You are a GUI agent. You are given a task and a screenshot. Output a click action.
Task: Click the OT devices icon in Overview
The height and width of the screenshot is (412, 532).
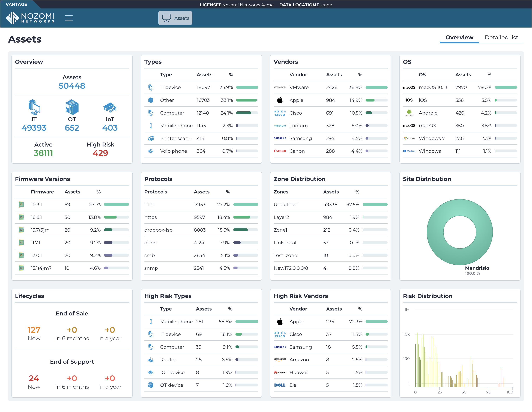(x=72, y=107)
